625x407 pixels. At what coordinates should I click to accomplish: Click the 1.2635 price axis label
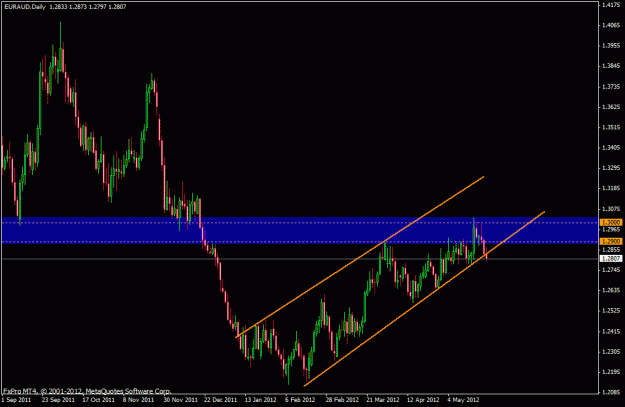pos(611,290)
